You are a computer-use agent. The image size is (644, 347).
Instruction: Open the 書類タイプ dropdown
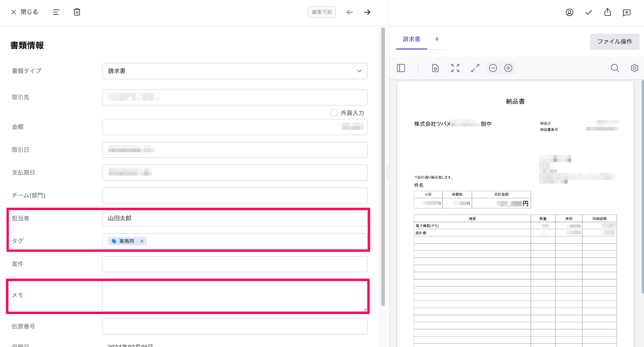tap(235, 71)
